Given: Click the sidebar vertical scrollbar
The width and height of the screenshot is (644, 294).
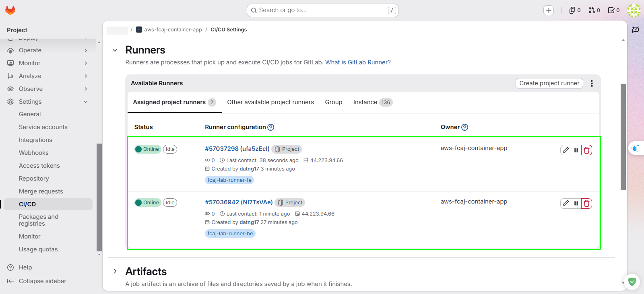Looking at the screenshot, I should pos(99,197).
